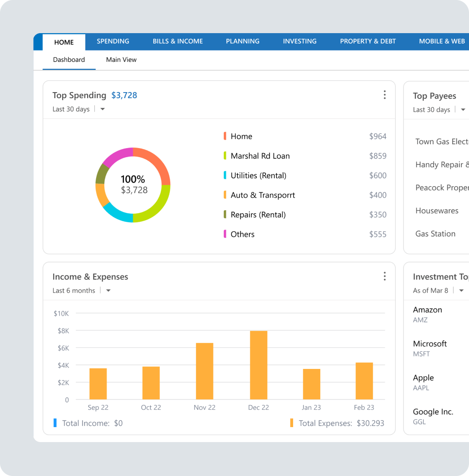Open the As of Mar 8 dropdown

tap(461, 291)
